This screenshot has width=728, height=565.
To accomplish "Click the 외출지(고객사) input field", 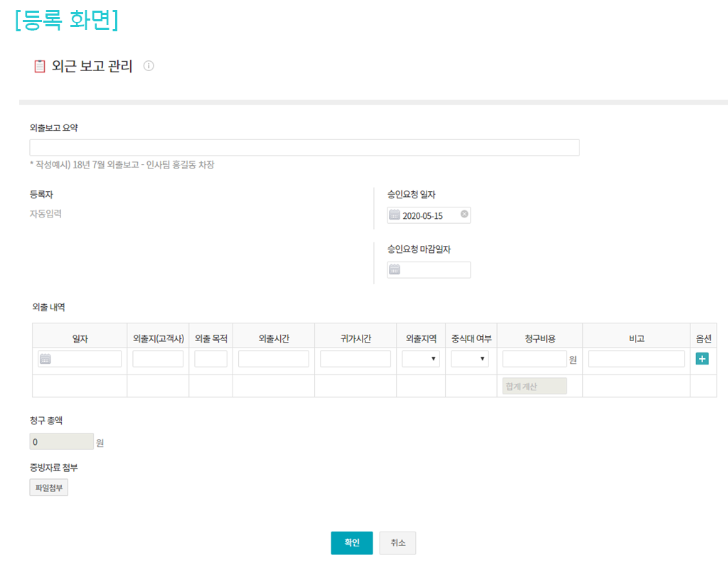I will click(158, 359).
